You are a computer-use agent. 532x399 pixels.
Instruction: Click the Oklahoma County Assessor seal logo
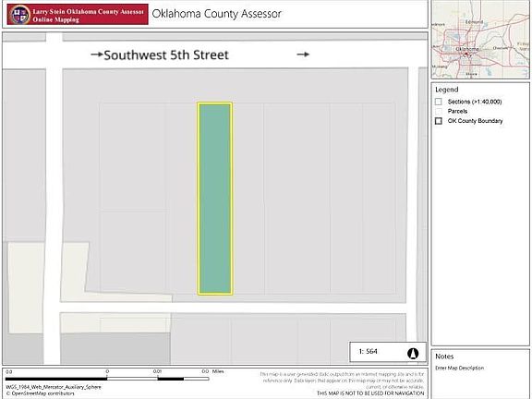point(19,15)
